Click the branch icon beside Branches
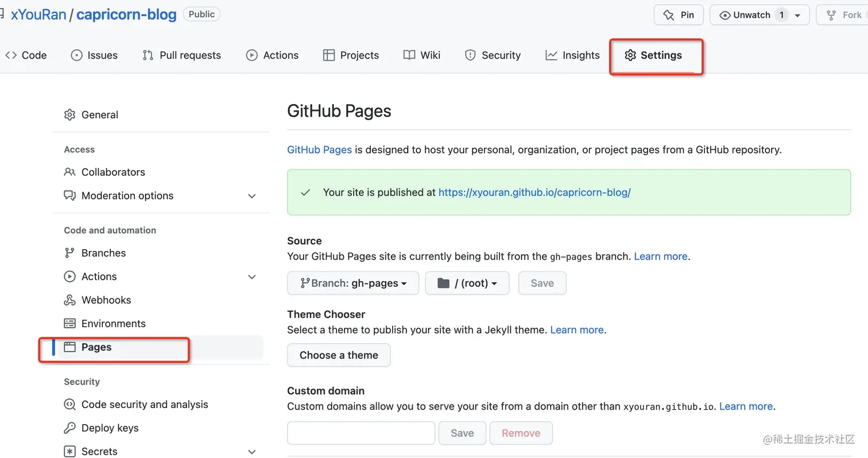 [x=69, y=253]
